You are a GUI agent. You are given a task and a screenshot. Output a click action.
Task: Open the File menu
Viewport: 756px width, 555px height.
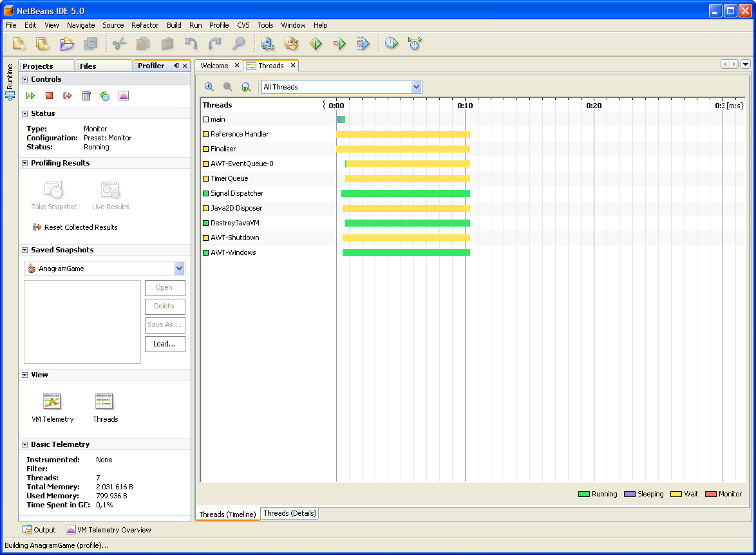11,25
